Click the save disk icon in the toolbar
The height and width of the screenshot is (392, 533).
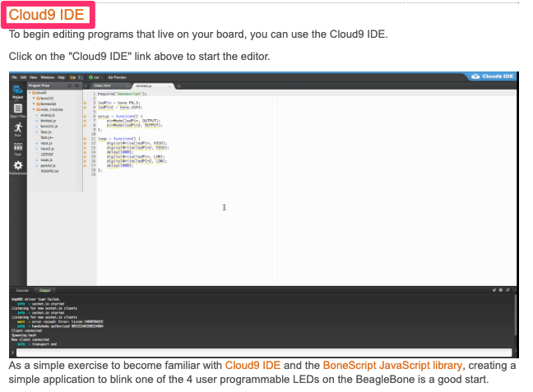81,77
